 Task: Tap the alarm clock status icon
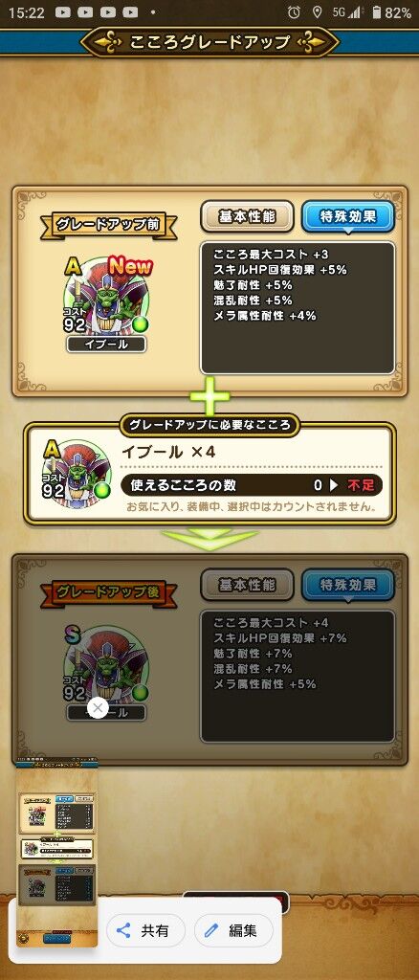(x=294, y=11)
